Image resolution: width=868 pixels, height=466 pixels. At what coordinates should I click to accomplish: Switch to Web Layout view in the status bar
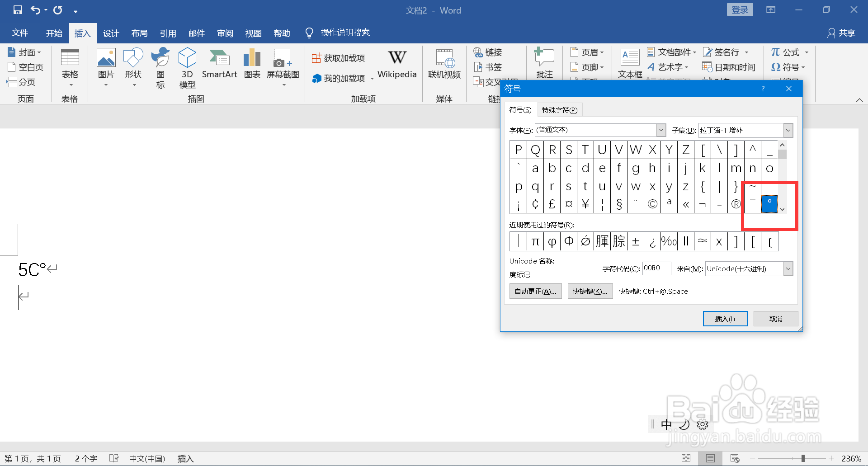[735, 458]
